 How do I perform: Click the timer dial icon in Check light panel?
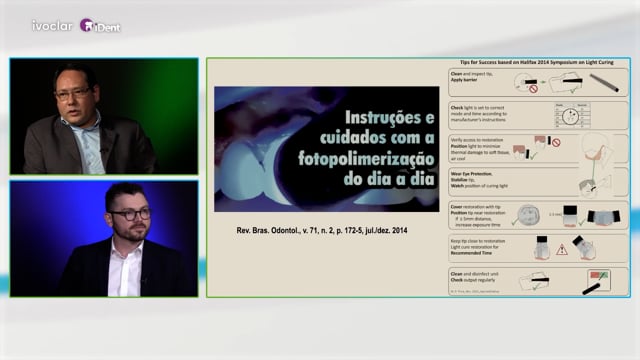tap(570, 117)
